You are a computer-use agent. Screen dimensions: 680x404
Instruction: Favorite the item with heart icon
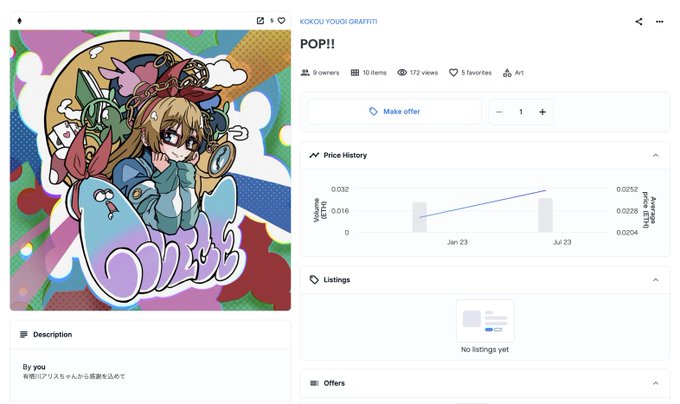[281, 20]
